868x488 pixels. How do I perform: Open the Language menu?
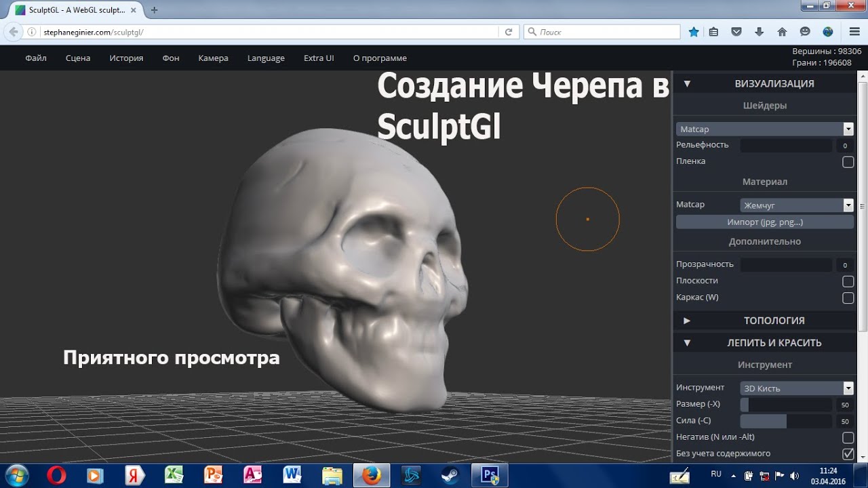pyautogui.click(x=266, y=58)
